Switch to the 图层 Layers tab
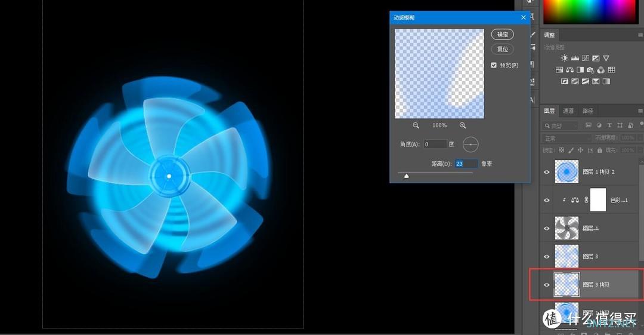644x335 pixels. click(549, 110)
